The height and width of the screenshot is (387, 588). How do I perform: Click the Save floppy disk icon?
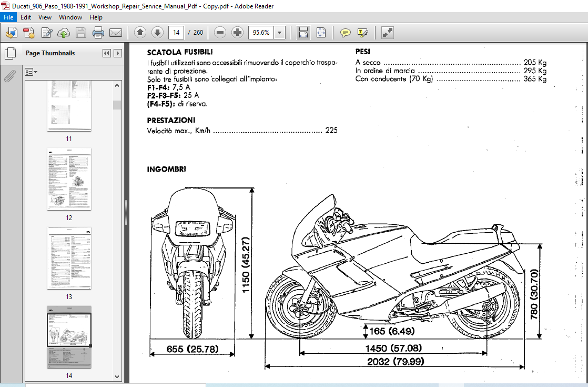point(80,33)
